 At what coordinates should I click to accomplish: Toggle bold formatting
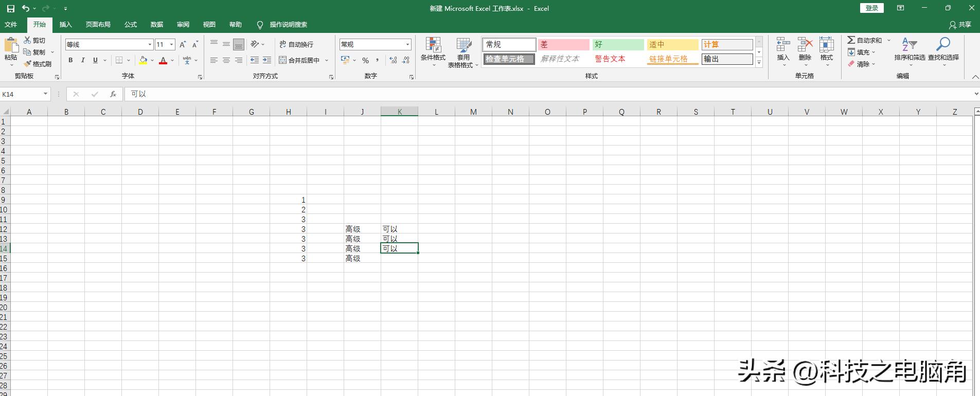click(70, 60)
